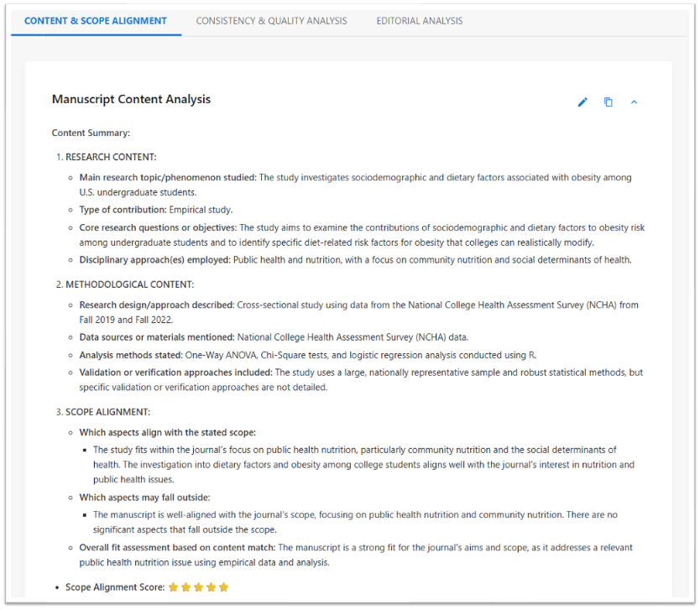Click the Manuscript Content Analysis title
This screenshot has width=700, height=610.
[131, 99]
